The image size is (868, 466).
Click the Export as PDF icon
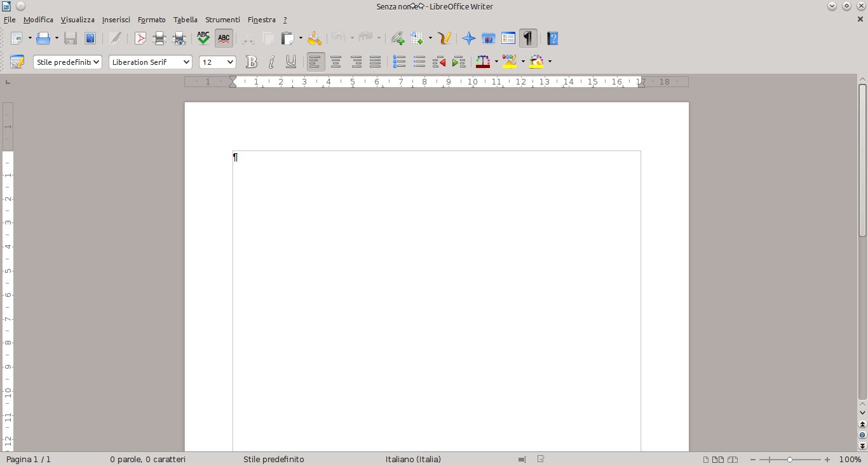pyautogui.click(x=140, y=39)
